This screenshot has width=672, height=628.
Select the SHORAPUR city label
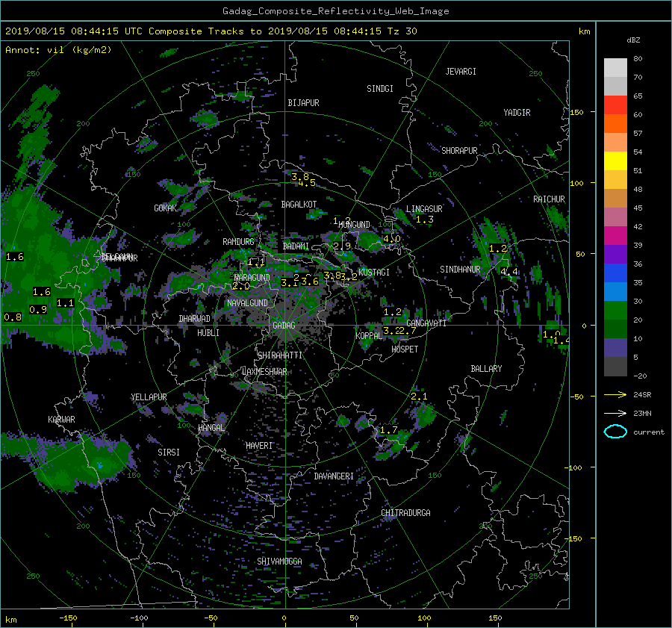click(459, 151)
